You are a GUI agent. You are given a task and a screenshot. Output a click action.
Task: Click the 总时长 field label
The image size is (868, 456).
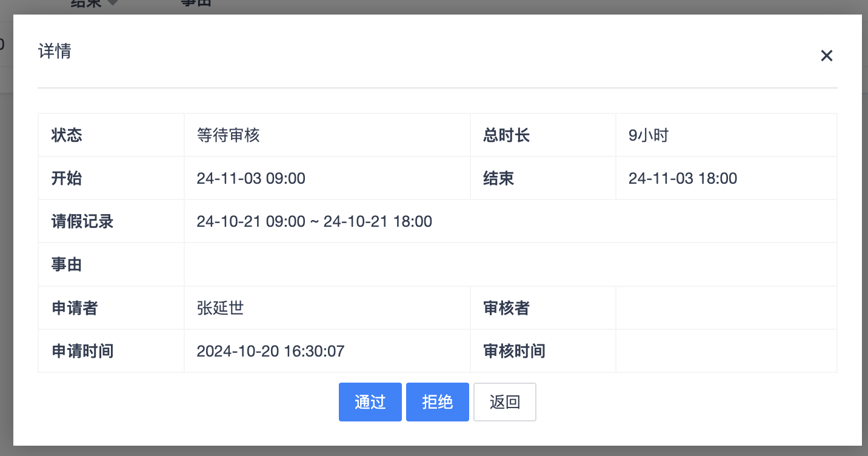point(506,135)
